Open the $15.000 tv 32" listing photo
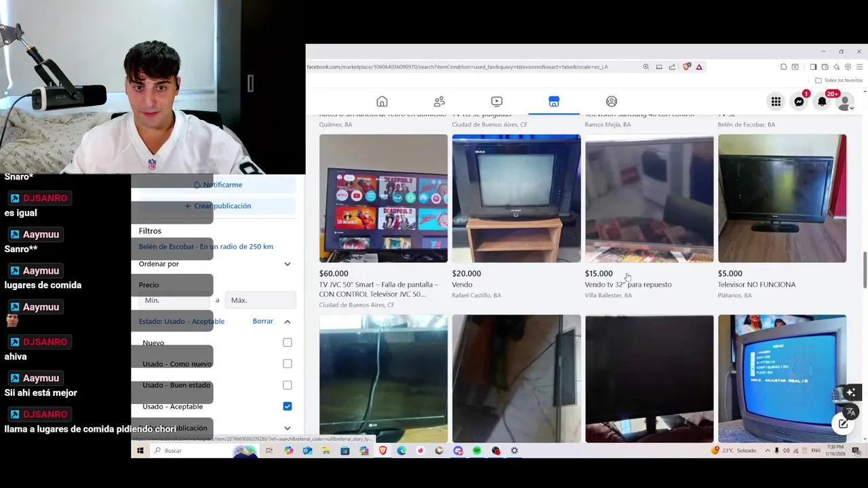 pyautogui.click(x=650, y=199)
